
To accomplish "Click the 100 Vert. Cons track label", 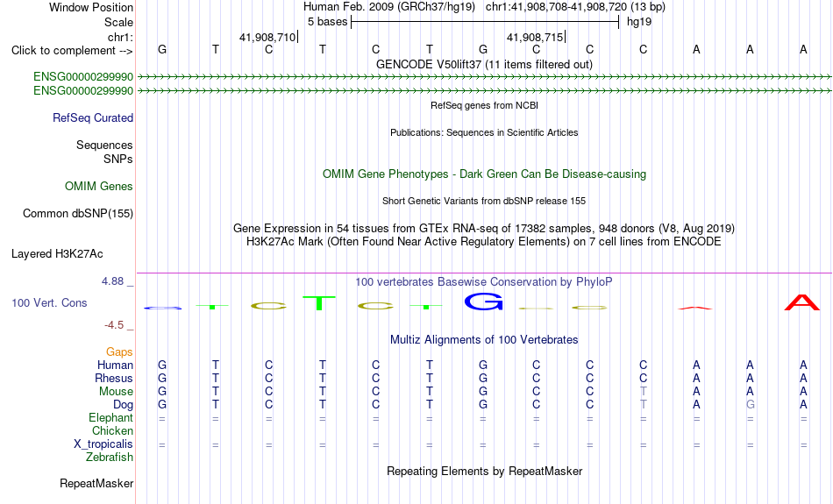I will coord(49,302).
